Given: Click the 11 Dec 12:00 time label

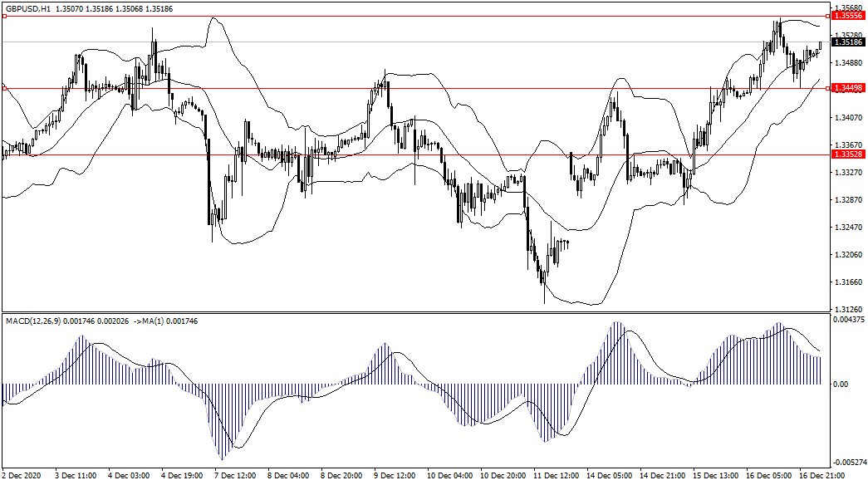Looking at the screenshot, I should [x=557, y=477].
